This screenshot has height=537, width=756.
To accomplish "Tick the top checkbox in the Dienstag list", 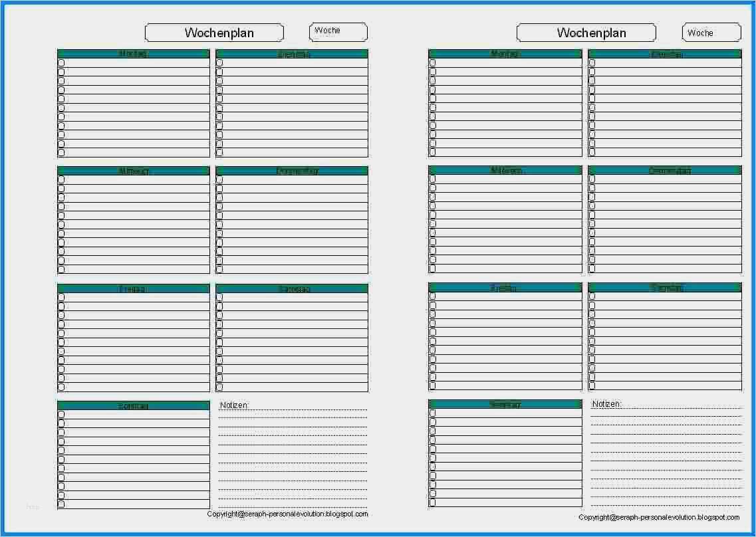I will pos(219,62).
